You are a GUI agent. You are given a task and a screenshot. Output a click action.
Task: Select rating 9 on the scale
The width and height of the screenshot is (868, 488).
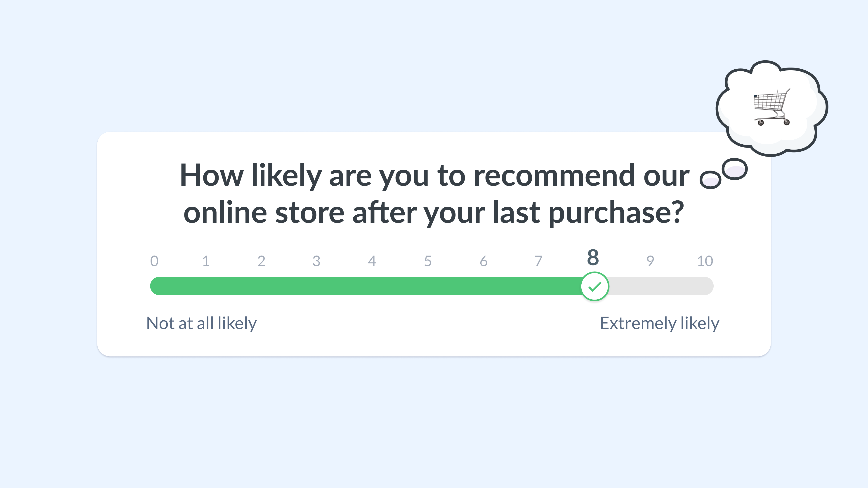coord(650,261)
